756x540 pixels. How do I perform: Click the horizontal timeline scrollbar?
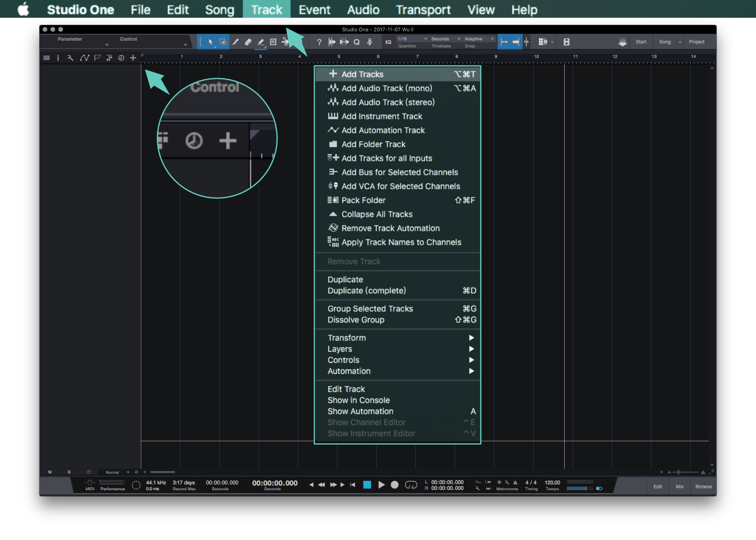pyautogui.click(x=163, y=472)
